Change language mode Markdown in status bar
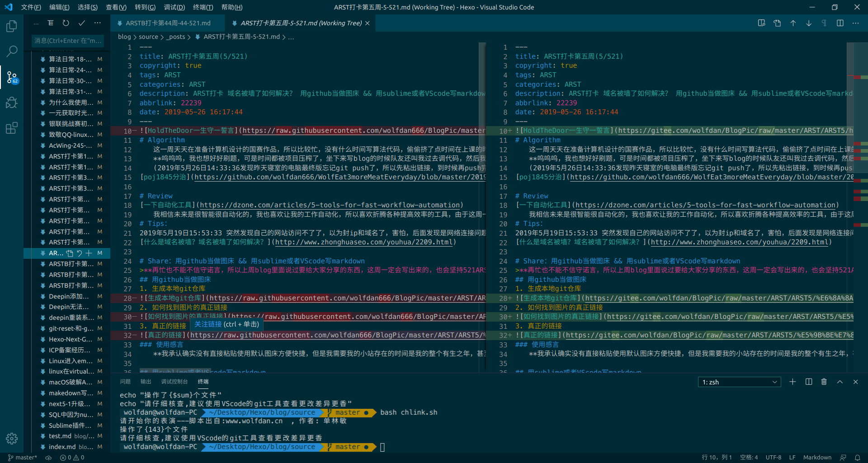Screen dimensions: 868x463 [817, 458]
